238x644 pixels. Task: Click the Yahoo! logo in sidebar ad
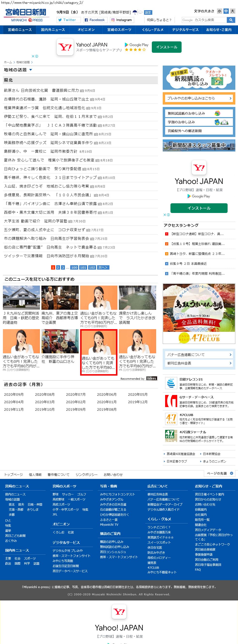pyautogui.click(x=199, y=167)
